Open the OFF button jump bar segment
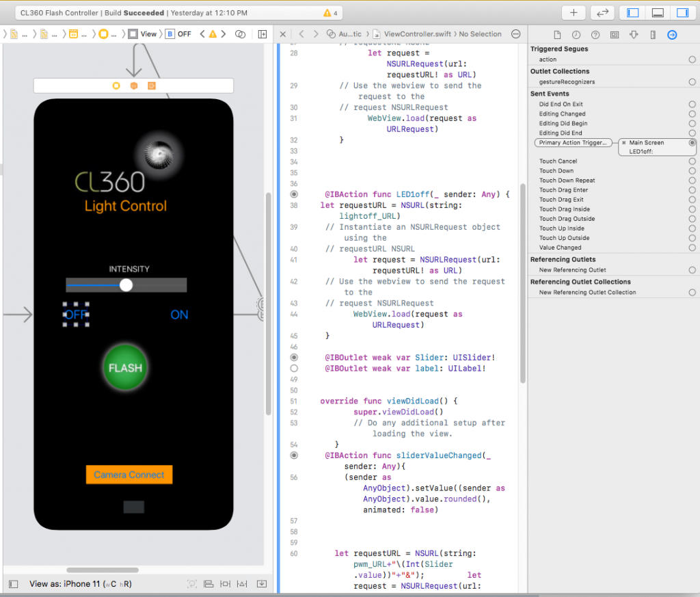The image size is (700, 597). [178, 34]
